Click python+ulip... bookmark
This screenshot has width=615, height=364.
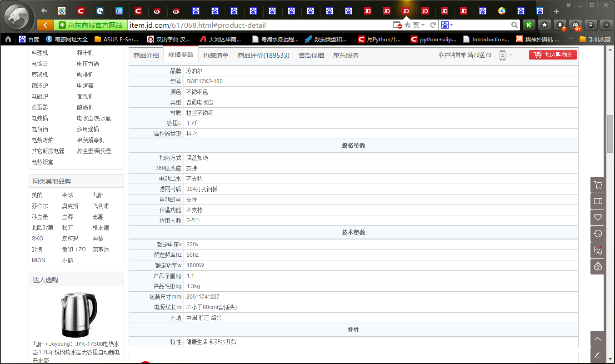[x=433, y=39]
